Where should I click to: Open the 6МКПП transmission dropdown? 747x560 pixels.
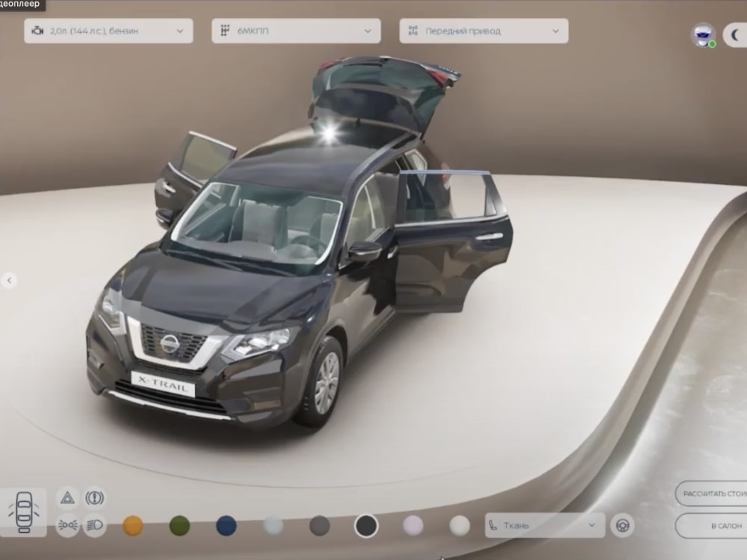point(296,31)
